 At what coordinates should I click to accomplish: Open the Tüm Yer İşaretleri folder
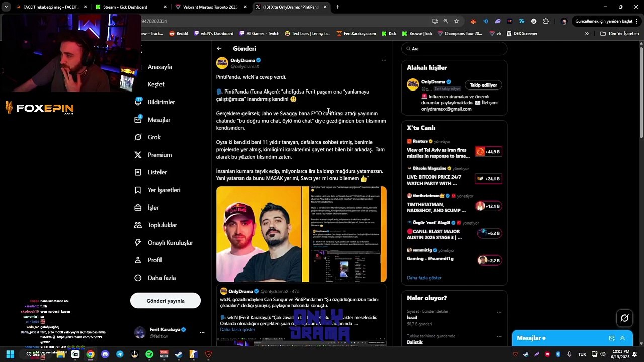[619, 34]
